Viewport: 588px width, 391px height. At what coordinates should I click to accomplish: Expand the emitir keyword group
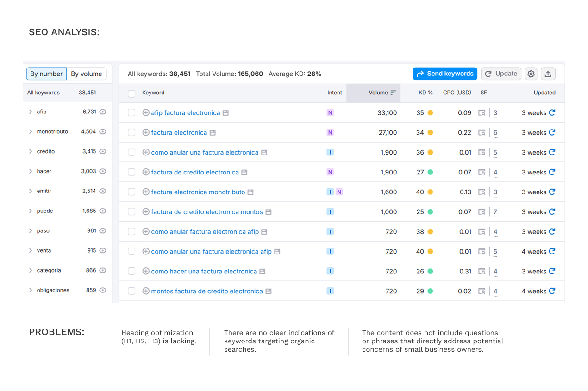(31, 191)
